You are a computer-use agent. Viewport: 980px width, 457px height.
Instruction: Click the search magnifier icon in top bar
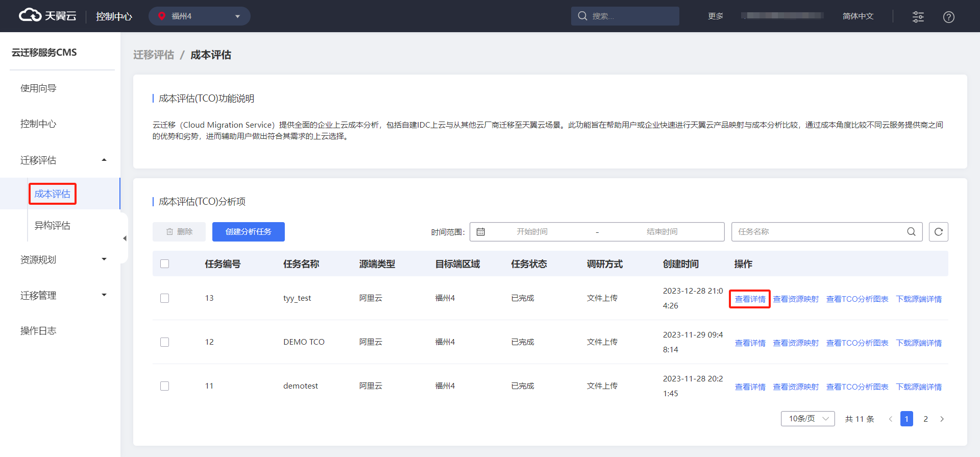pyautogui.click(x=582, y=16)
